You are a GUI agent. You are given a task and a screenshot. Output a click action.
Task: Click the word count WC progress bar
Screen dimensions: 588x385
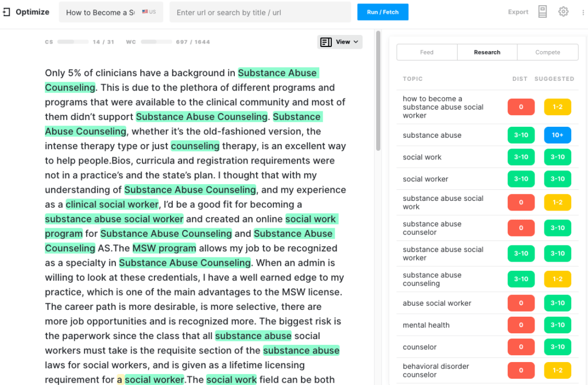coord(156,42)
